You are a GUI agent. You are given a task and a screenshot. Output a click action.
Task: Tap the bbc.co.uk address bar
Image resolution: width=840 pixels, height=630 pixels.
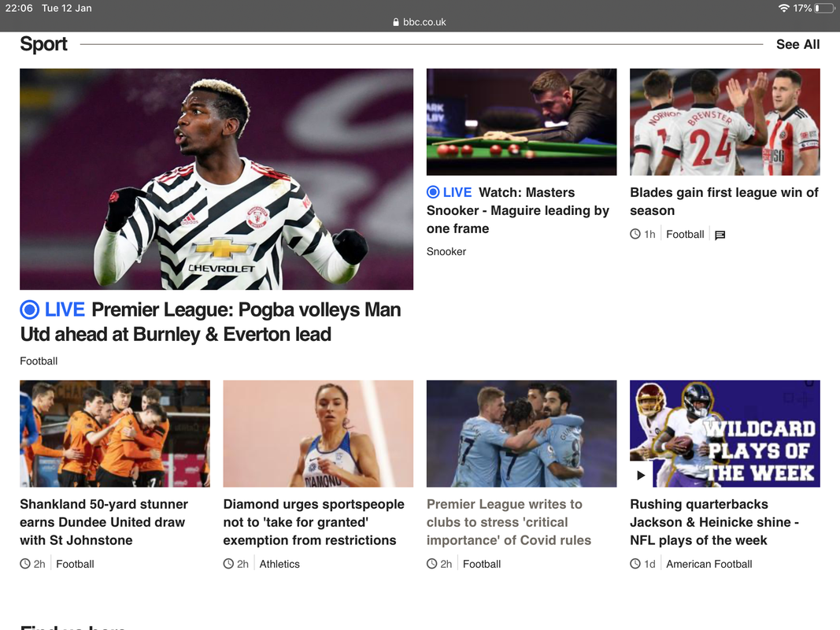pos(420,22)
